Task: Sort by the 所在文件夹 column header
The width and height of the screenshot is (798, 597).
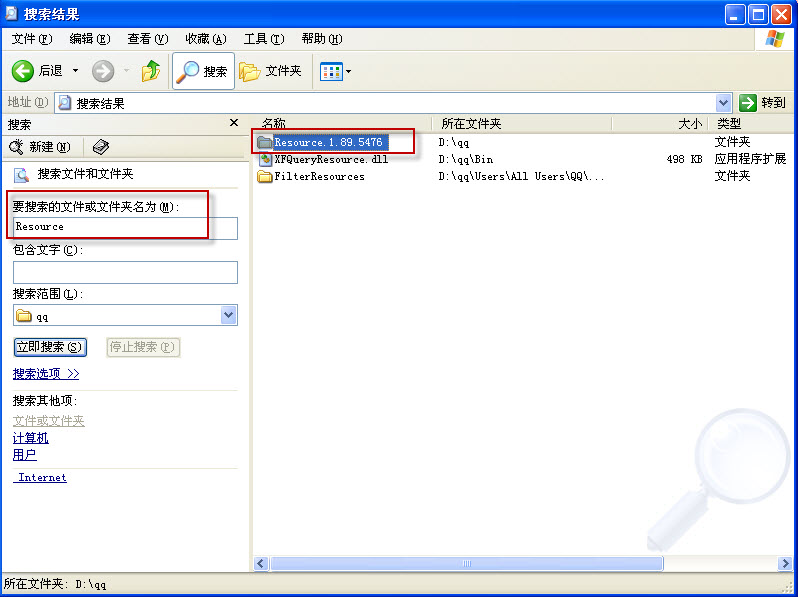Action: click(522, 123)
